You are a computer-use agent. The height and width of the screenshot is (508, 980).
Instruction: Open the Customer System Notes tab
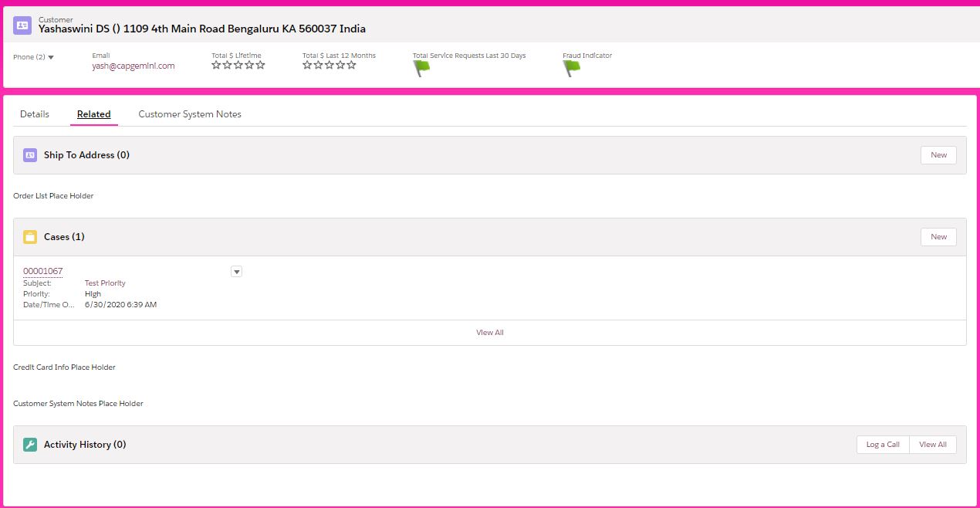[x=190, y=114]
